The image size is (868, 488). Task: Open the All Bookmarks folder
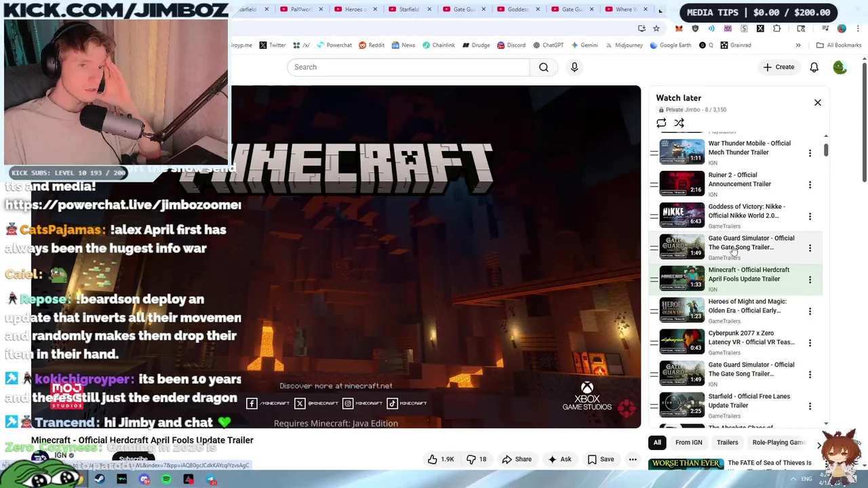839,45
